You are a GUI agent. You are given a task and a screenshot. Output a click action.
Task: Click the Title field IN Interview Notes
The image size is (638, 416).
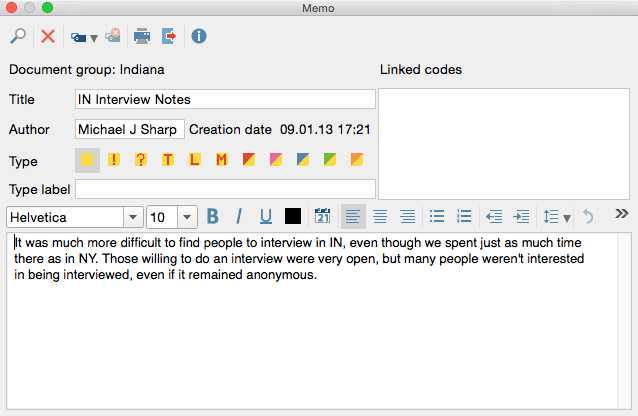(225, 99)
